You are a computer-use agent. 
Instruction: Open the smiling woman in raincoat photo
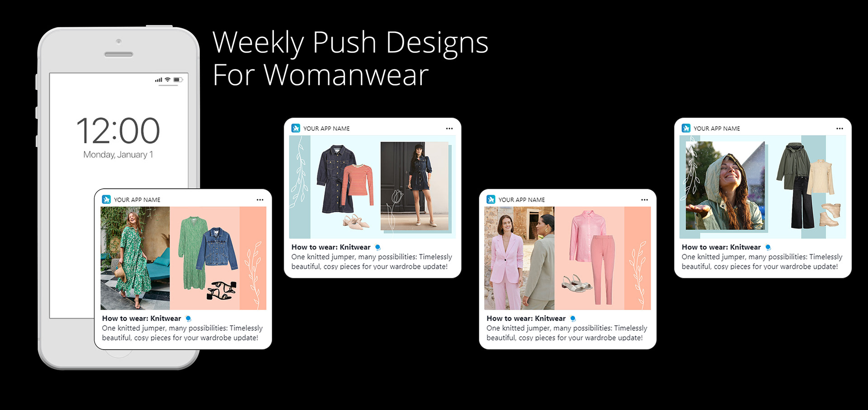point(725,186)
